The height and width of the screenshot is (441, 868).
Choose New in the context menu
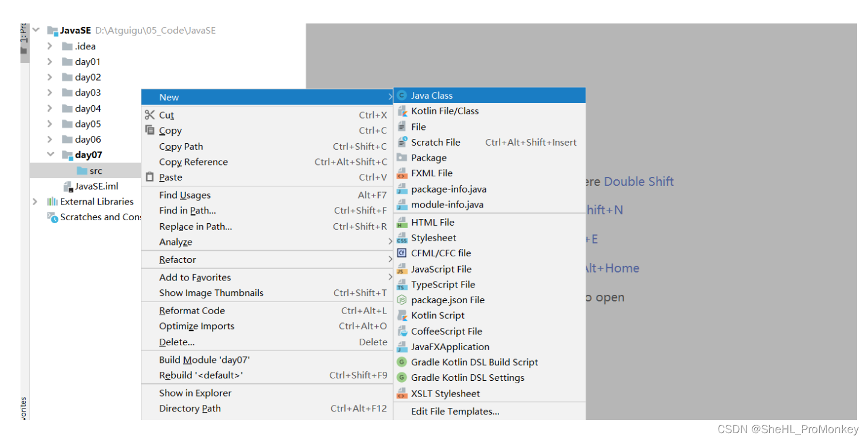[267, 97]
